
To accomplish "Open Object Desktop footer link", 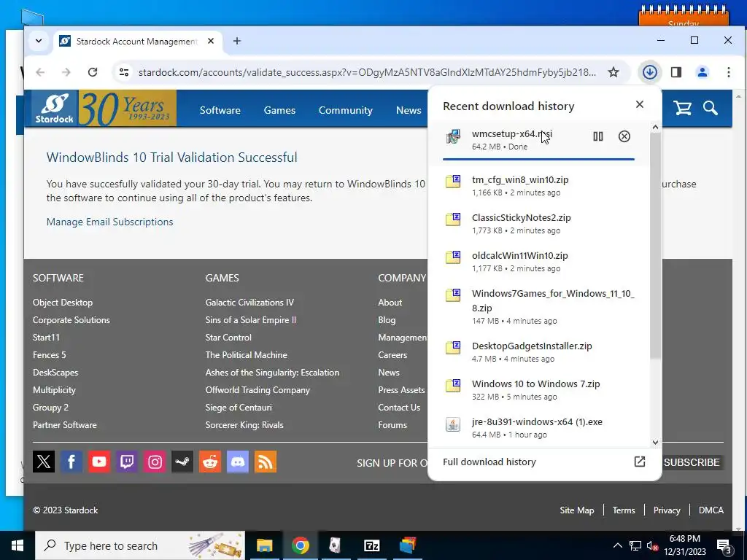I will (63, 303).
